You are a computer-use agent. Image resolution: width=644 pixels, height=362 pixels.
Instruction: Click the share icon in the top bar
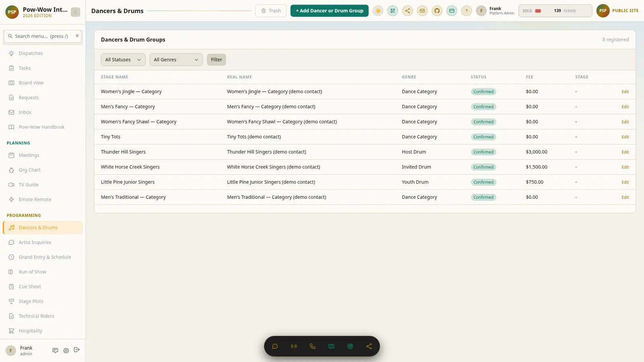pos(407,11)
